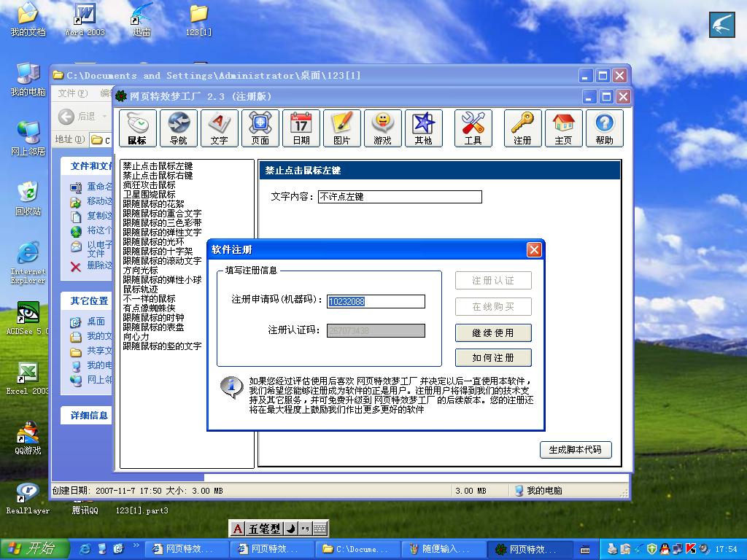Click the 注册申请码 machine code field
Viewport: 747px width, 560px height.
tap(376, 301)
